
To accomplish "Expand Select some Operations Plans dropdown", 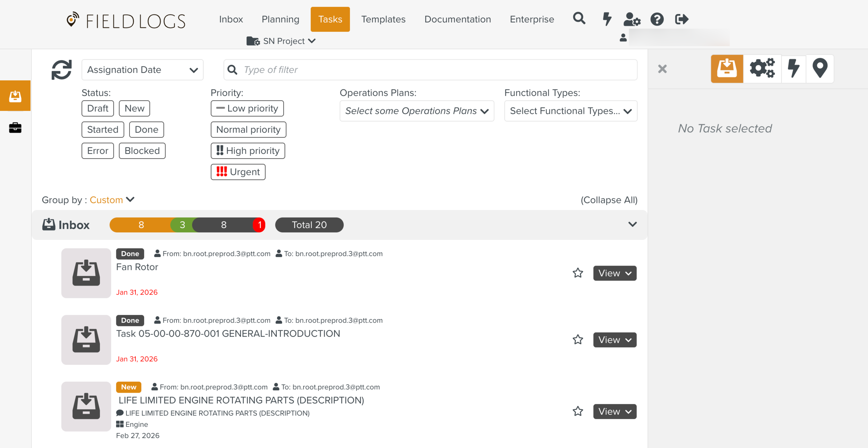I will [x=417, y=111].
